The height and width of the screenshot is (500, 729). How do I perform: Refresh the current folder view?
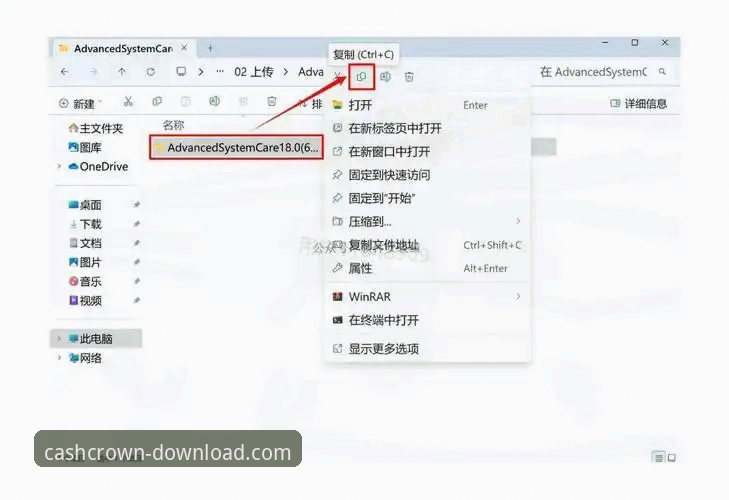point(151,72)
